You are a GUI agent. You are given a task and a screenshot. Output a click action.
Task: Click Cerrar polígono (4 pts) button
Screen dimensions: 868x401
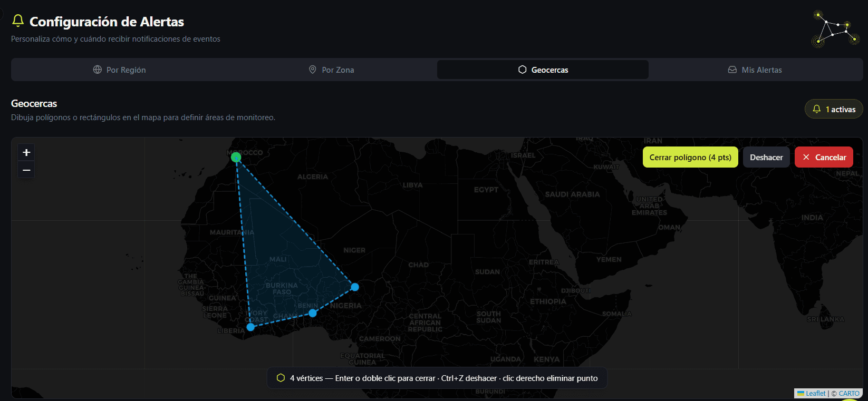690,157
